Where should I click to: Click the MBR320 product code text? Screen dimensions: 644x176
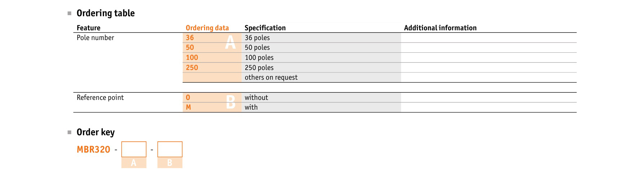pos(93,149)
